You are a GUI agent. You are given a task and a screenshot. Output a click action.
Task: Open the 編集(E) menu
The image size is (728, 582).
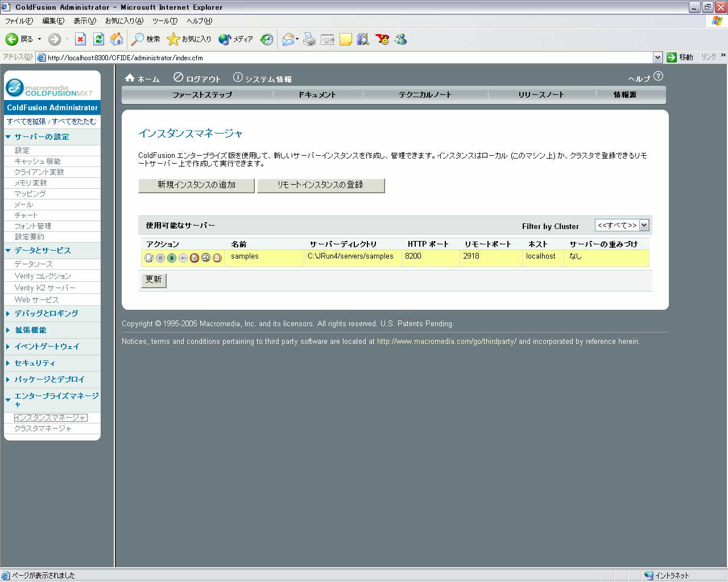[53, 21]
